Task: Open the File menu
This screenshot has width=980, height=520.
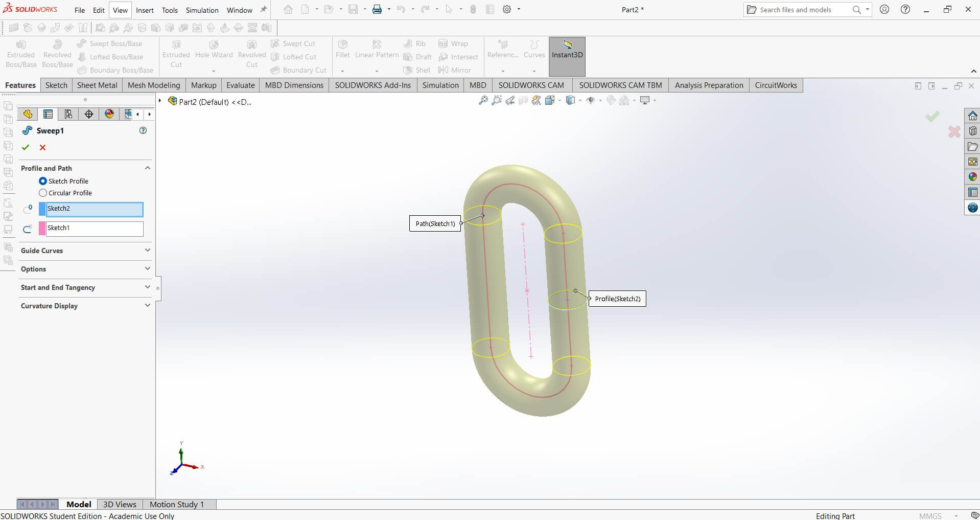Action: pyautogui.click(x=80, y=10)
